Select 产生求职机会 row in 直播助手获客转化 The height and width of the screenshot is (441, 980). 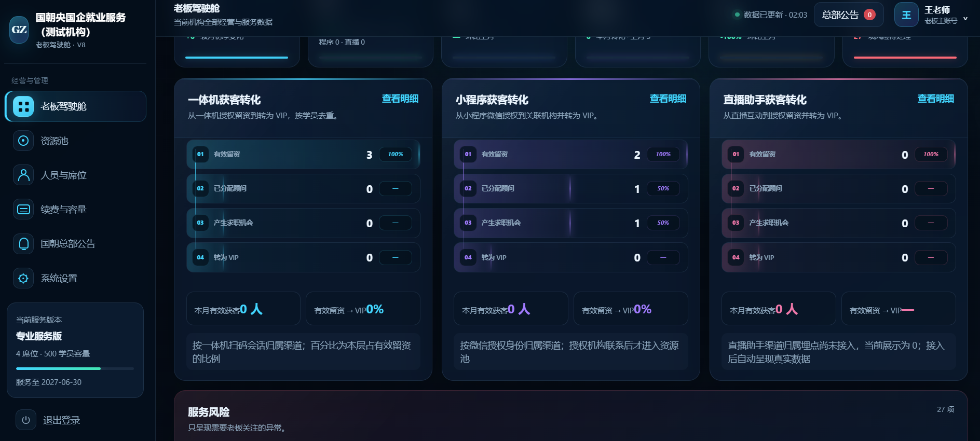pos(839,223)
